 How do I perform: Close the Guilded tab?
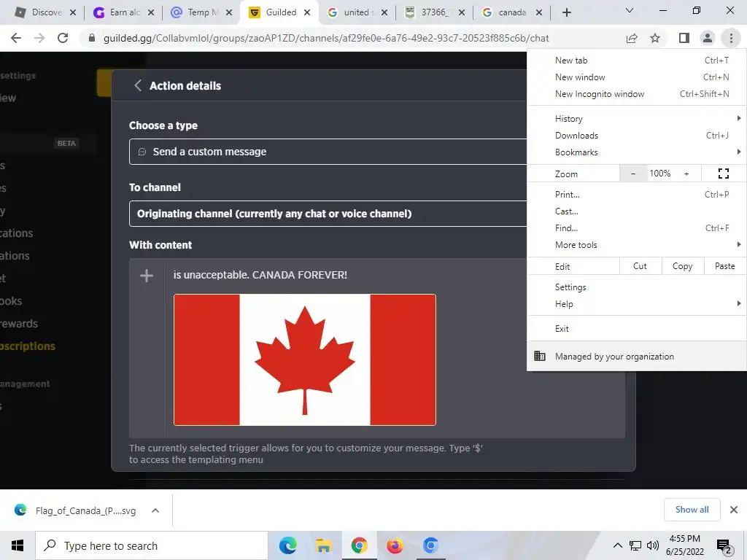point(307,12)
